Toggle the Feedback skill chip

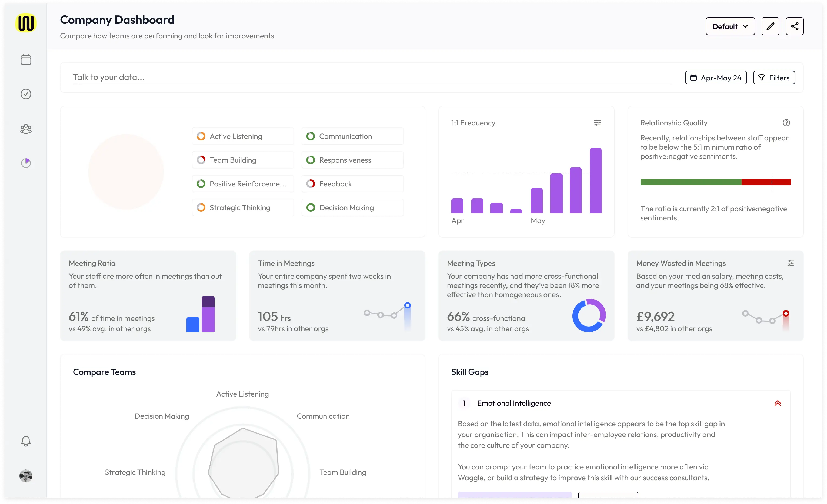(352, 184)
